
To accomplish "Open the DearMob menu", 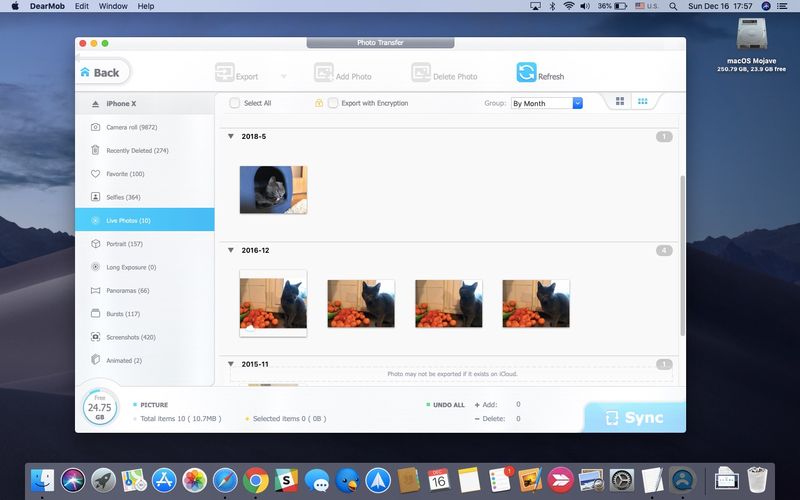I will (x=47, y=6).
